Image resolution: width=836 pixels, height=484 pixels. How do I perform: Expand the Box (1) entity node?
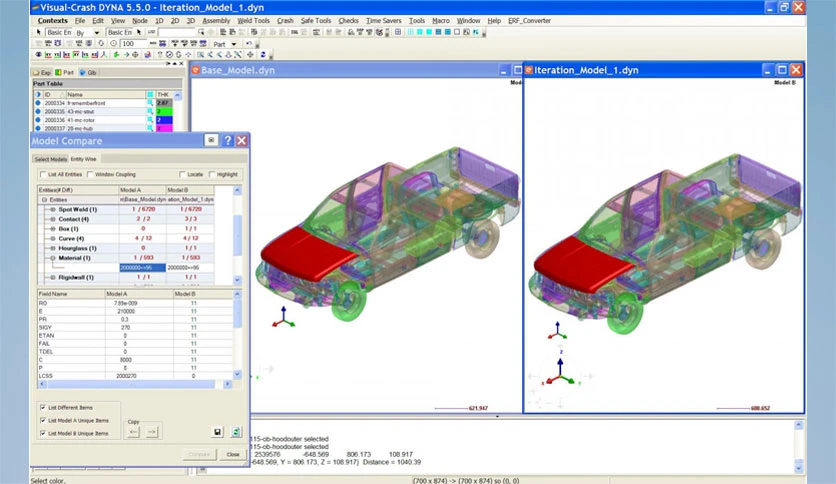click(x=53, y=229)
